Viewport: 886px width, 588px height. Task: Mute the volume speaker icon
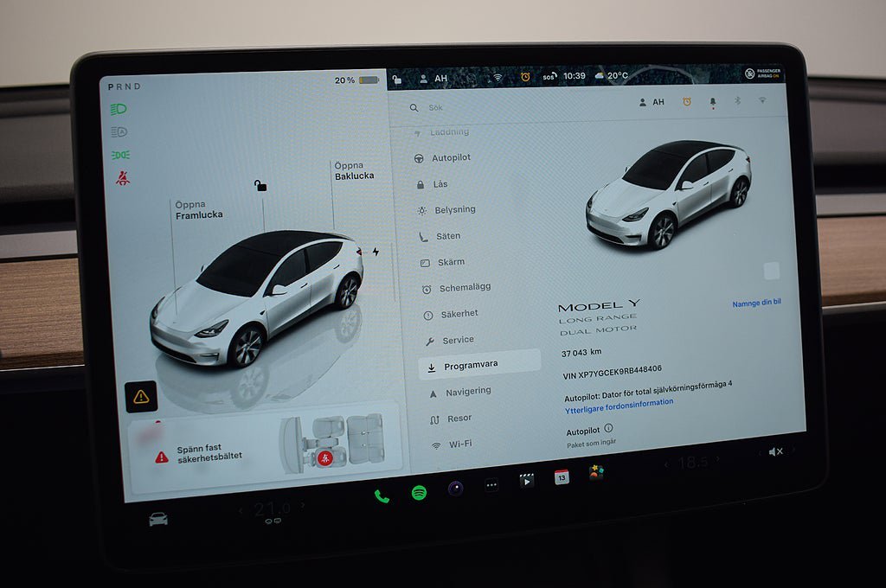[775, 451]
